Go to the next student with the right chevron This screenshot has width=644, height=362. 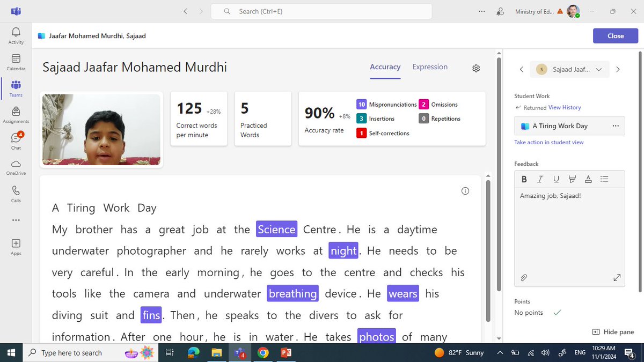tap(618, 69)
